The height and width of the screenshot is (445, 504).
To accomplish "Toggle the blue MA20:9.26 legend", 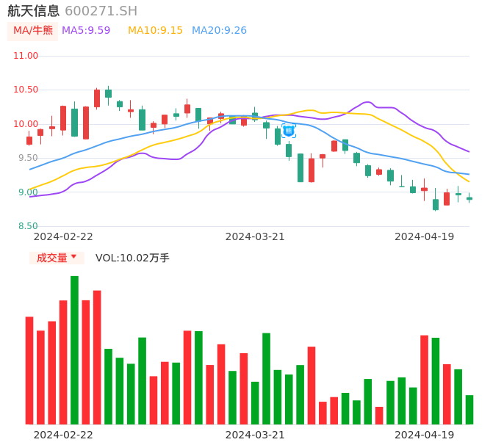I will click(219, 31).
